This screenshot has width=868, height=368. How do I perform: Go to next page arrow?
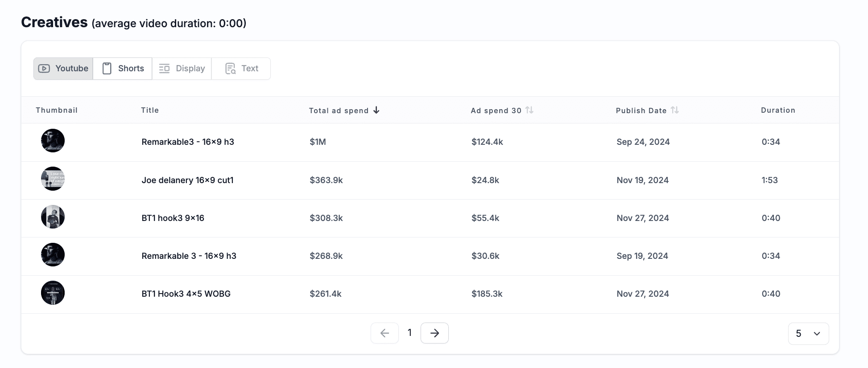tap(434, 333)
